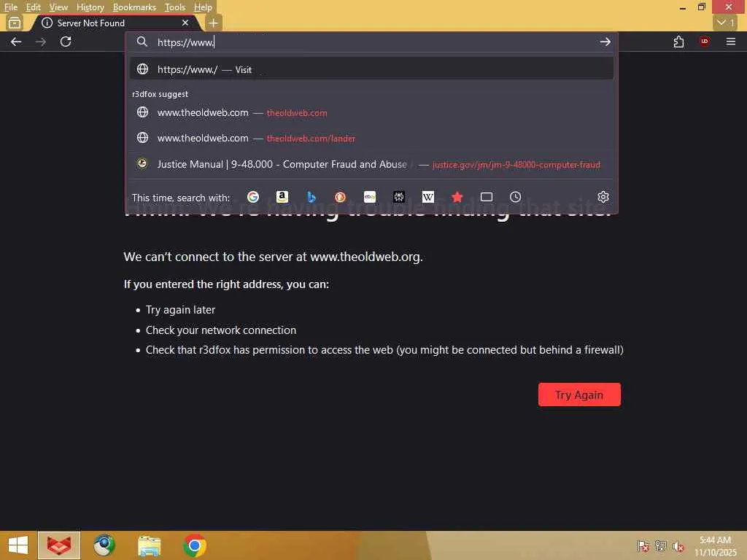
Task: Search this time with Wikipedia
Action: click(427, 197)
